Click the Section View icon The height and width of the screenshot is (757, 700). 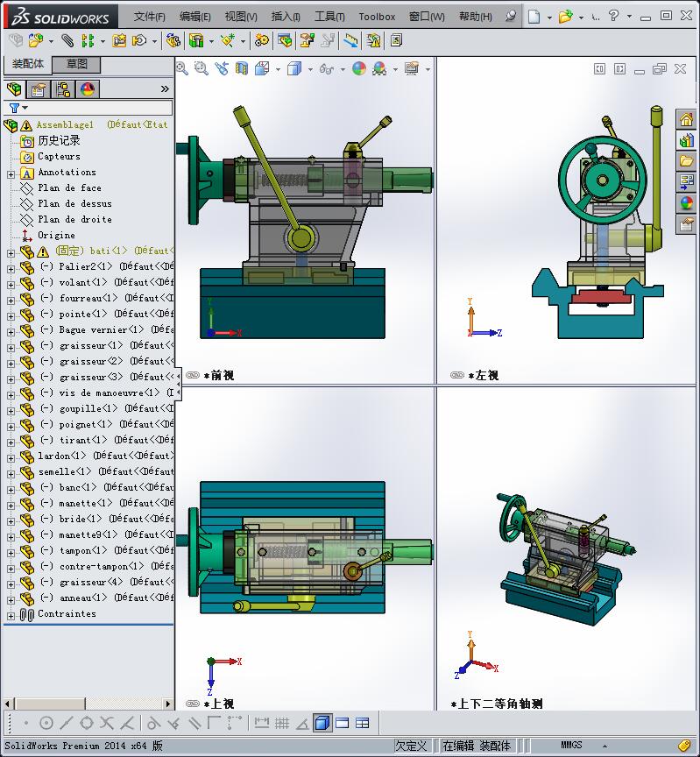pos(242,68)
